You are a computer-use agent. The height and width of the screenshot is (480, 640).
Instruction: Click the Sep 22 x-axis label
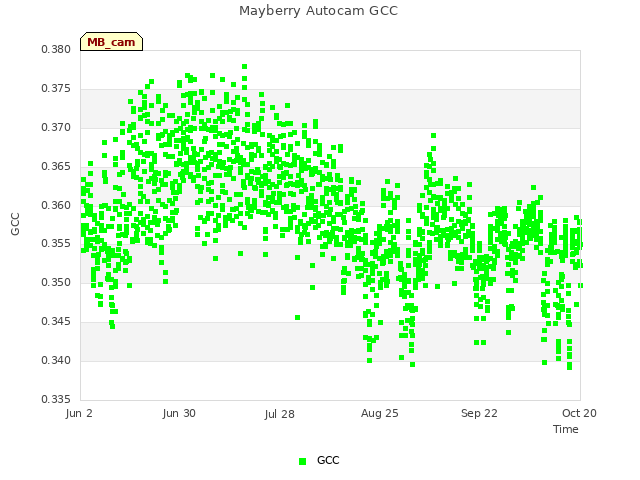pos(479,413)
